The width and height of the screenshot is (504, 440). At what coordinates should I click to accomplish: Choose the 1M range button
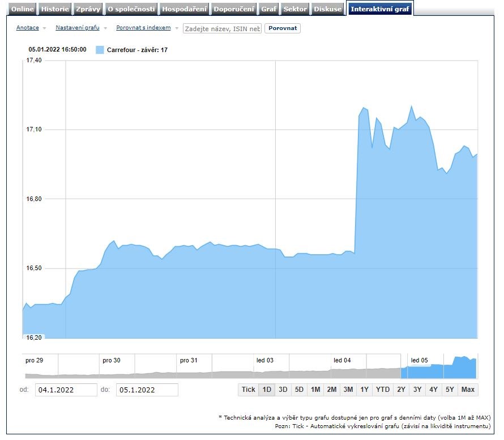click(x=315, y=390)
